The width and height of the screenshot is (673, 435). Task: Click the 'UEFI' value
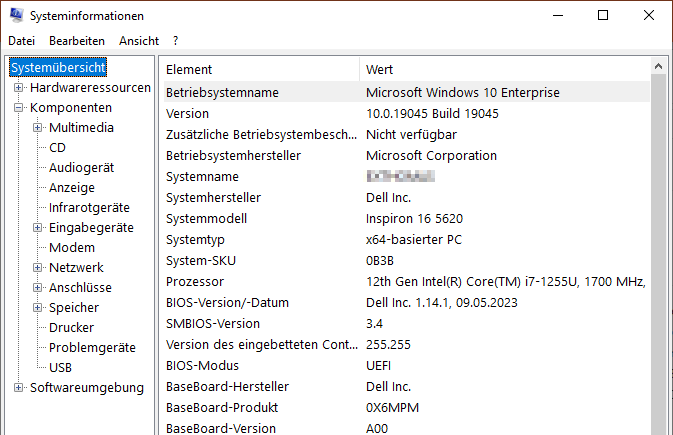click(378, 366)
